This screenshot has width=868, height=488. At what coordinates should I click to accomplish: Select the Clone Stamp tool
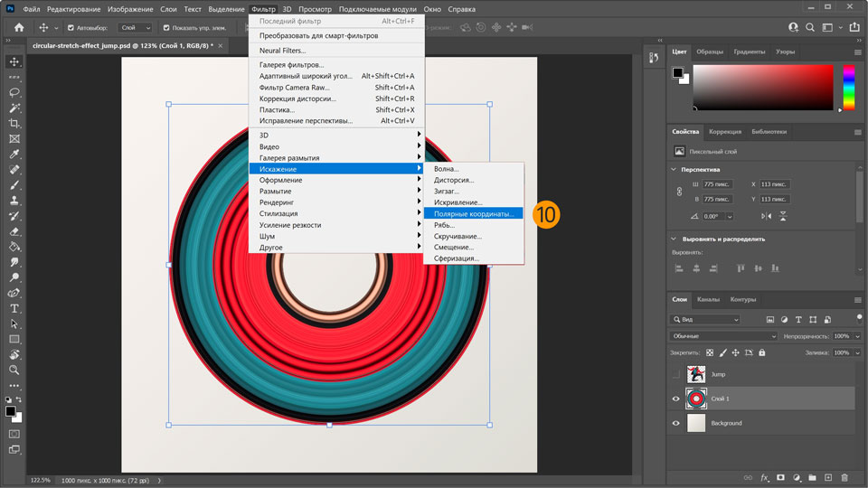click(14, 201)
